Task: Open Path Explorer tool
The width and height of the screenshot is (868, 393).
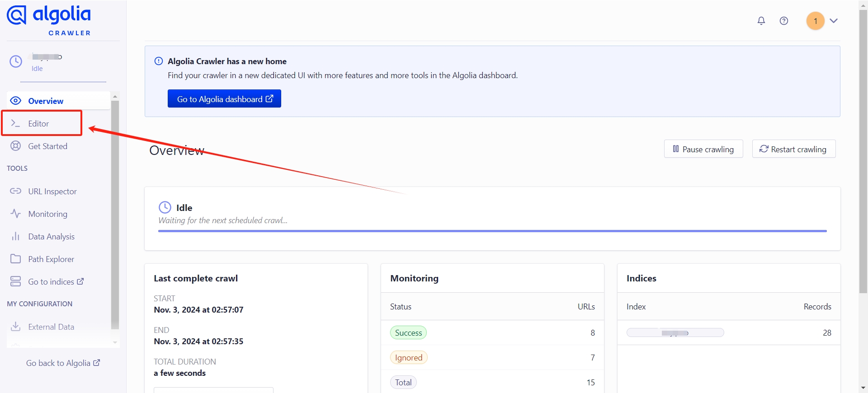Action: 58,259
